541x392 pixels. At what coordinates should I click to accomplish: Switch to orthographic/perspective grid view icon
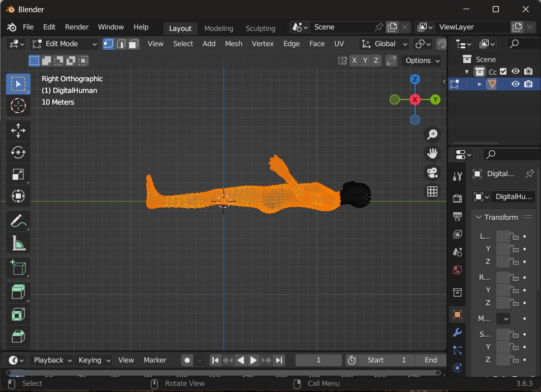point(432,191)
